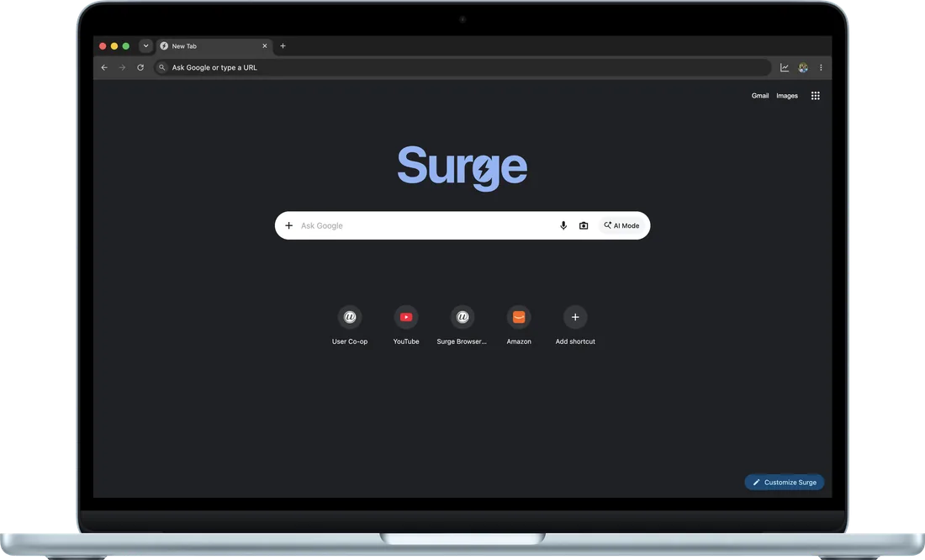925x560 pixels.
Task: Focus the address bar URL field
Action: click(x=462, y=67)
